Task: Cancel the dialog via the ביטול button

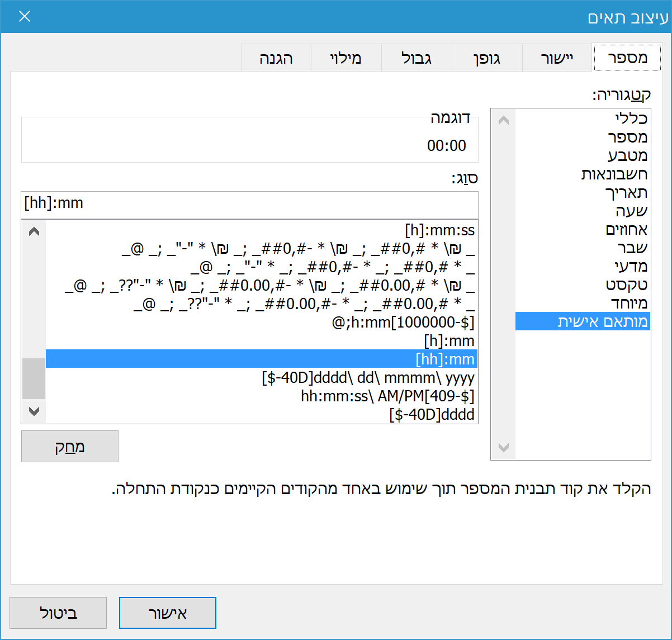Action: pyautogui.click(x=58, y=613)
